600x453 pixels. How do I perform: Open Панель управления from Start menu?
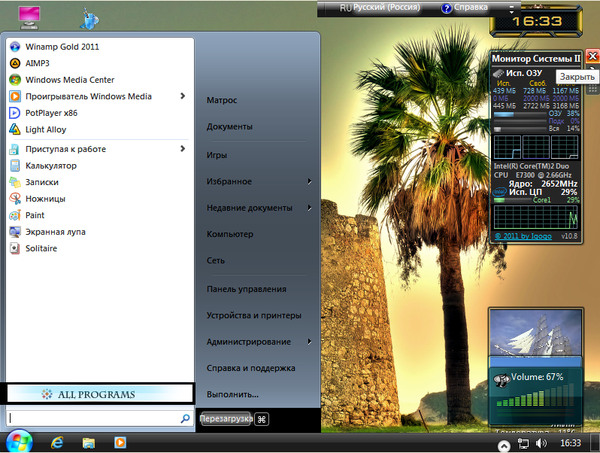[246, 289]
